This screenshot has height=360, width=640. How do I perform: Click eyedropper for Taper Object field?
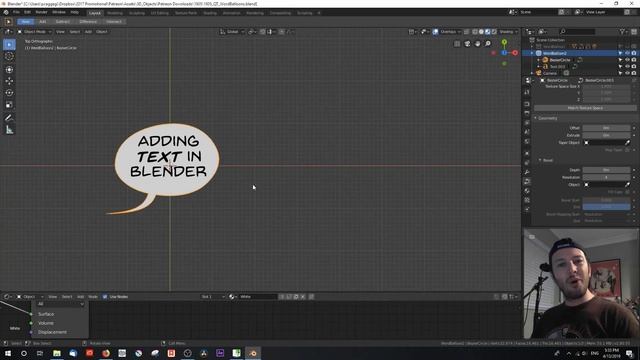(627, 142)
